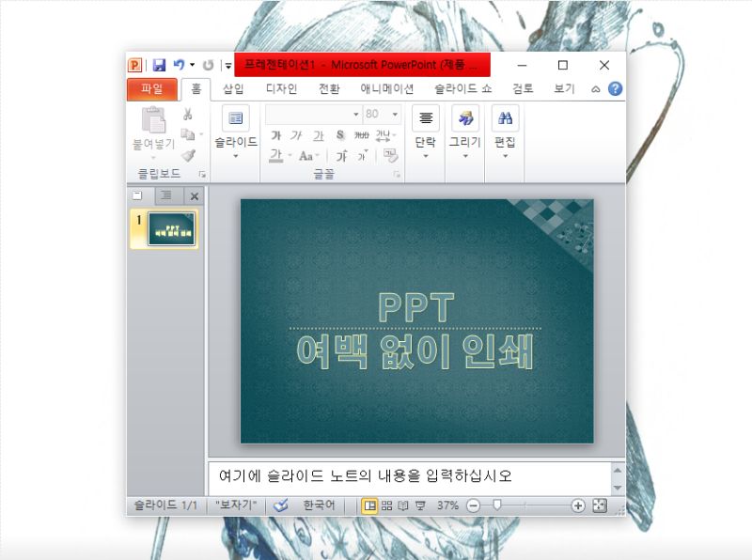Switch to the outline pane tab

tap(166, 195)
